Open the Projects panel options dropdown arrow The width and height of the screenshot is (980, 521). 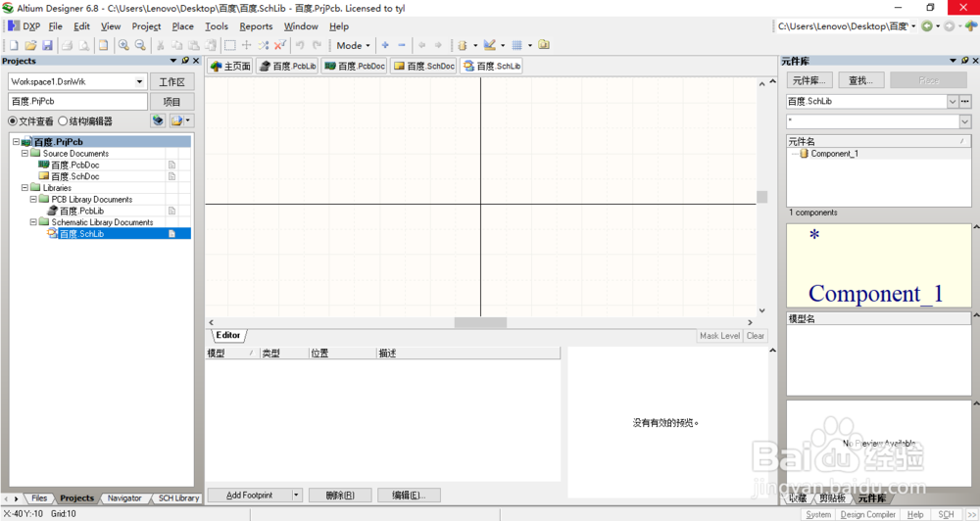(x=173, y=61)
